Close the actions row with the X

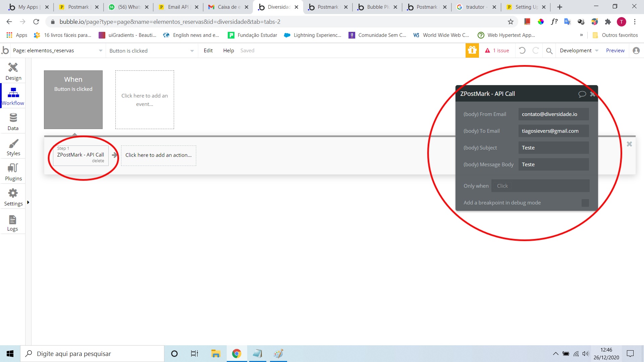click(629, 144)
